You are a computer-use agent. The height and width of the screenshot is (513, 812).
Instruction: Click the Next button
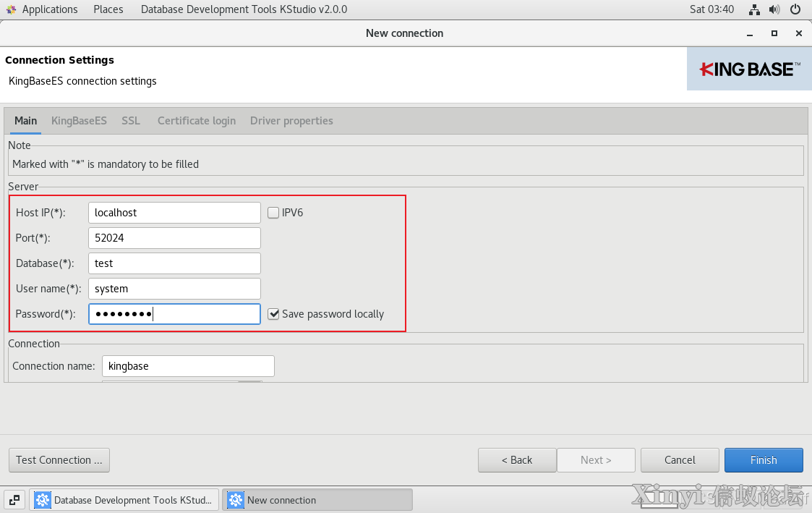click(x=596, y=460)
